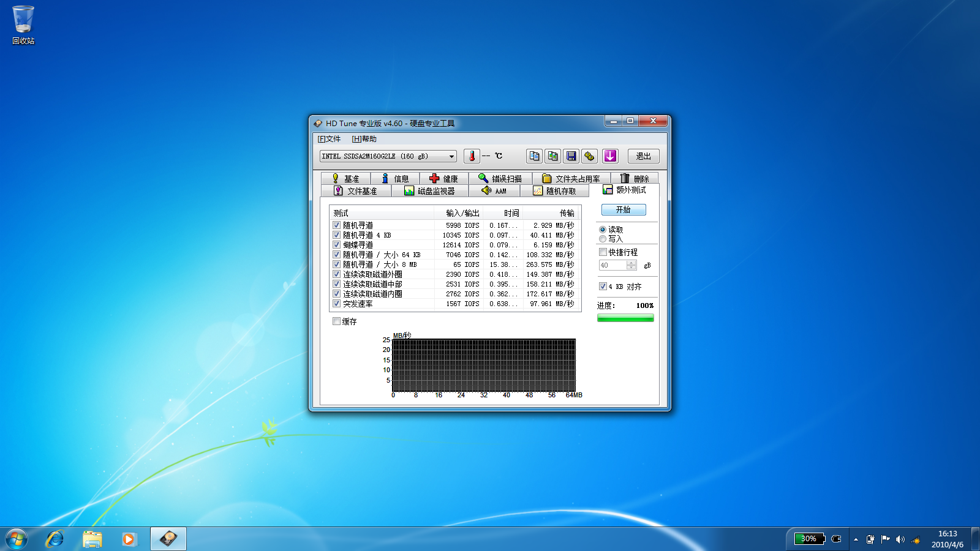Switch to the 错误扫描 tab

[500, 178]
